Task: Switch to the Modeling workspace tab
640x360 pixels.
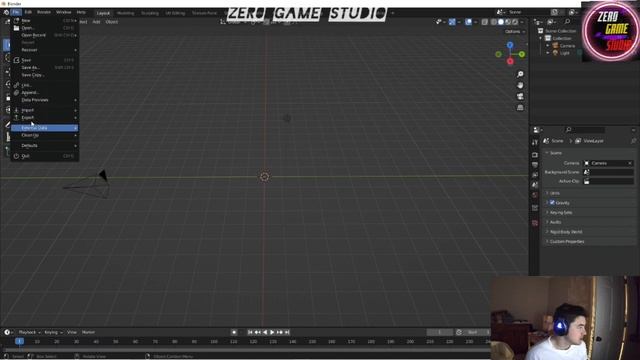Action: click(125, 13)
